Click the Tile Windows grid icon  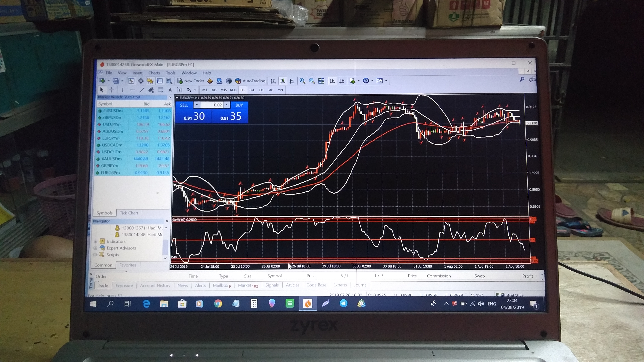321,81
